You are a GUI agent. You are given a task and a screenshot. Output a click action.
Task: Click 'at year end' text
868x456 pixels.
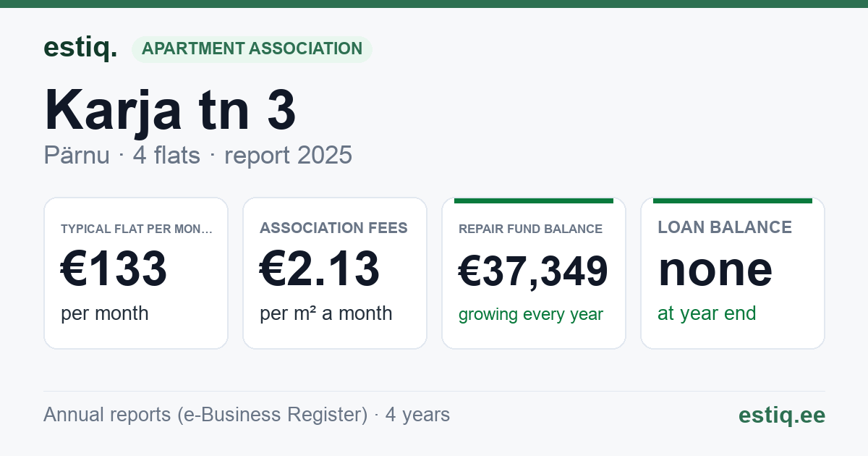[x=707, y=313]
